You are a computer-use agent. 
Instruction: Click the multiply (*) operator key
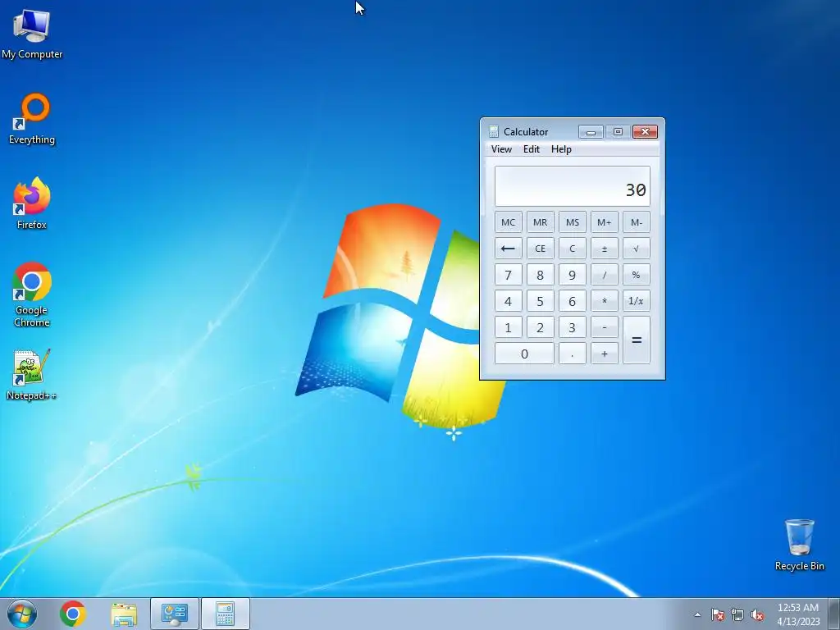click(x=605, y=301)
